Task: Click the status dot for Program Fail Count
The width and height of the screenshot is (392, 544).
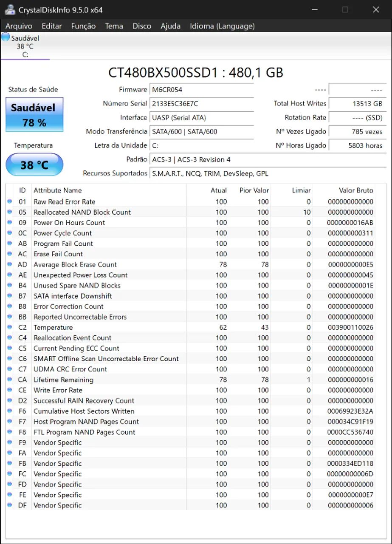Action: [9, 244]
